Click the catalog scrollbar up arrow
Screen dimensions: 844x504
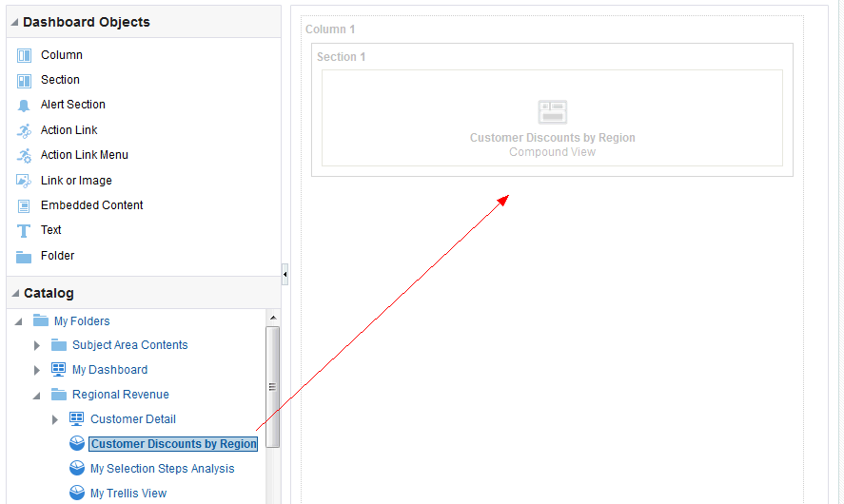[x=273, y=318]
